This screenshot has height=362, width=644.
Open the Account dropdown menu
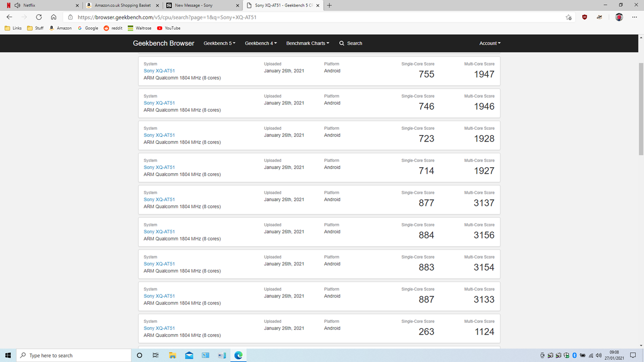pos(489,43)
